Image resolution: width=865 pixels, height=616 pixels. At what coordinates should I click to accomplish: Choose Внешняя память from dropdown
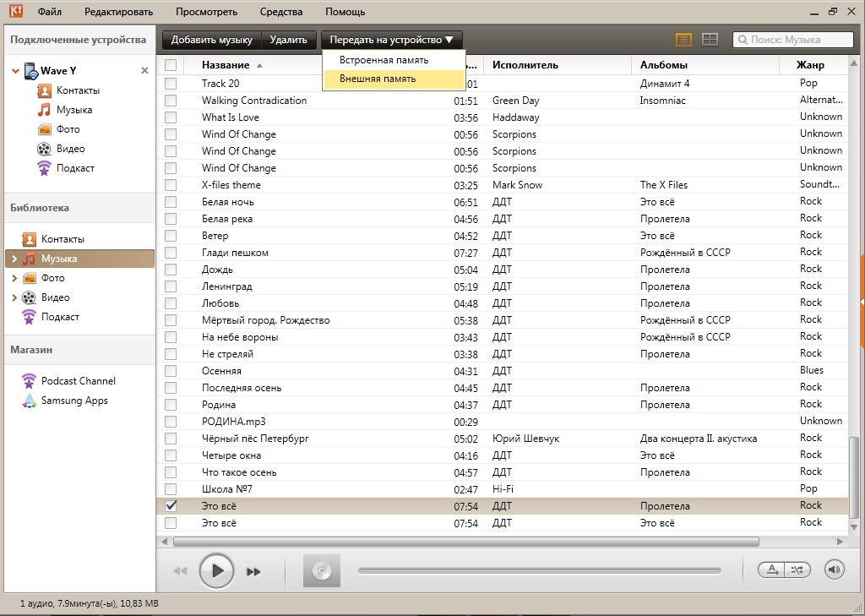[x=394, y=79]
